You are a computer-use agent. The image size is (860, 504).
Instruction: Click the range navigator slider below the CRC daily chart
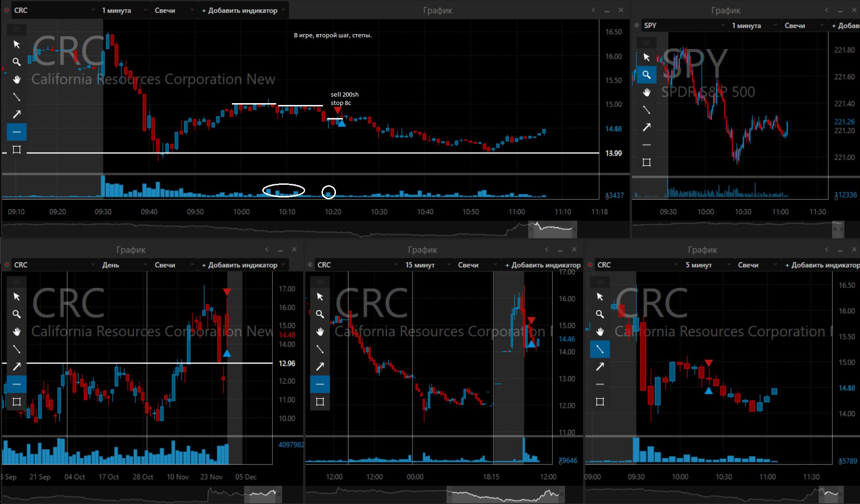[x=263, y=494]
